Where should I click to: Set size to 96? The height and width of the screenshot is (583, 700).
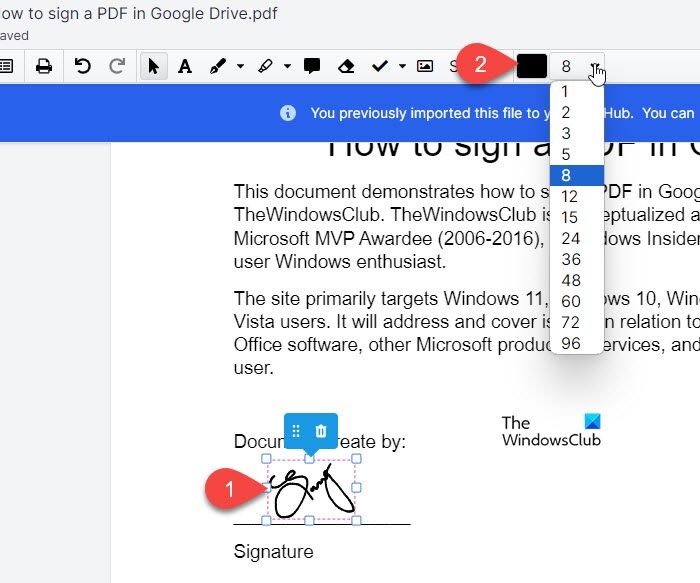tap(577, 343)
